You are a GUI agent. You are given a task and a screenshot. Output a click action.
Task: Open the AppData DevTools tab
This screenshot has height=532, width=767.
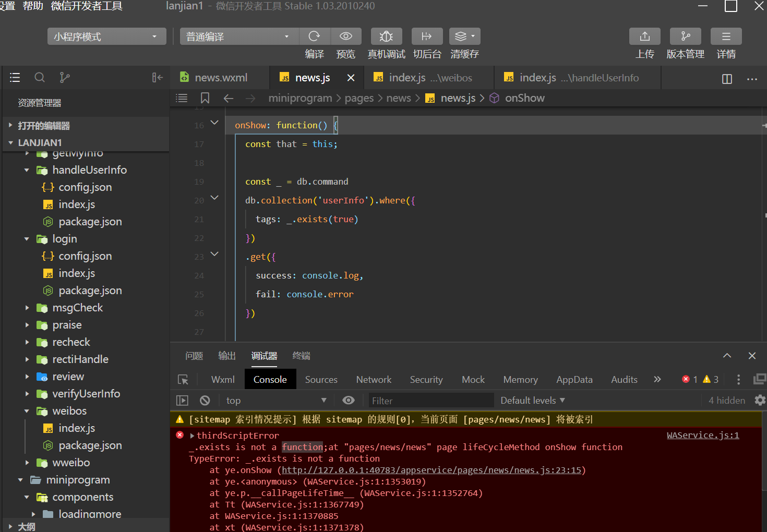574,380
